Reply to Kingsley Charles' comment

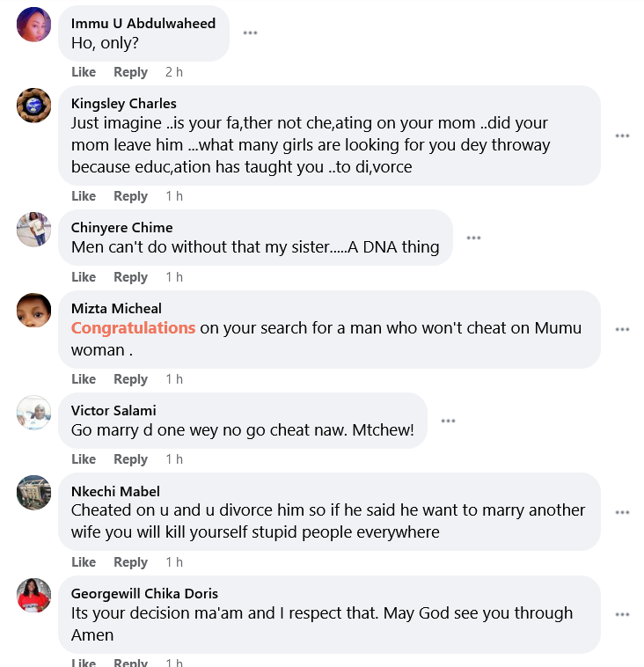coord(130,196)
